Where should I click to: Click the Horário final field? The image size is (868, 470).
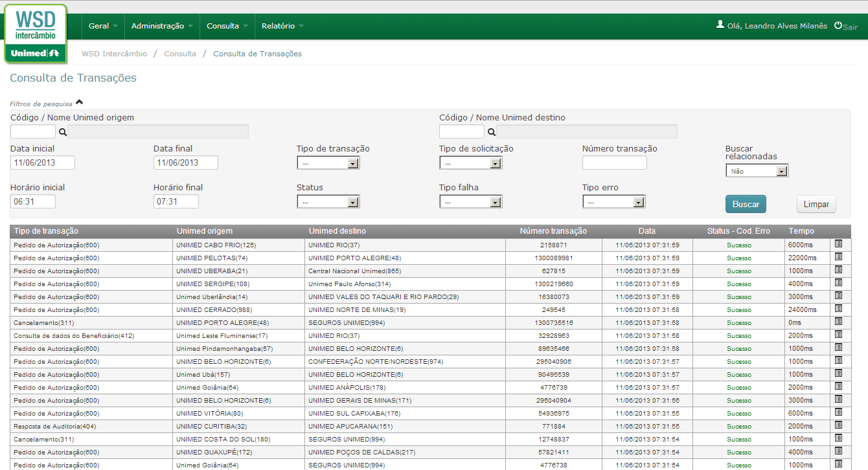(x=176, y=201)
